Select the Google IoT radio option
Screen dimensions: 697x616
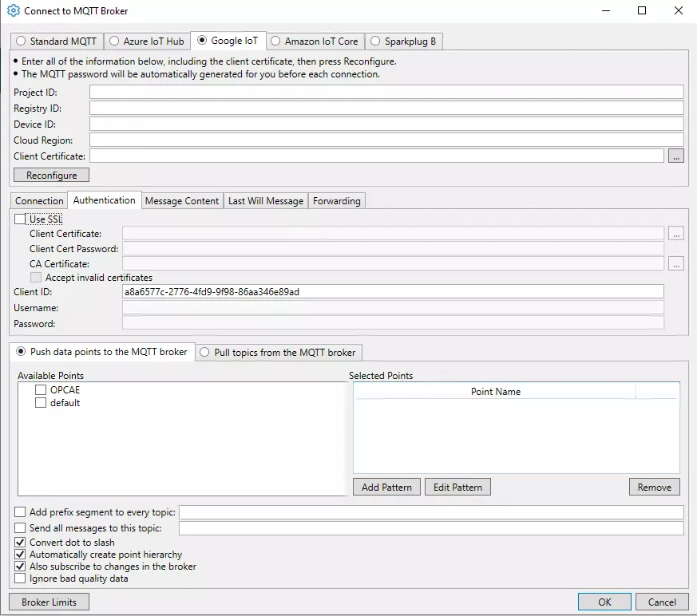coord(228,41)
